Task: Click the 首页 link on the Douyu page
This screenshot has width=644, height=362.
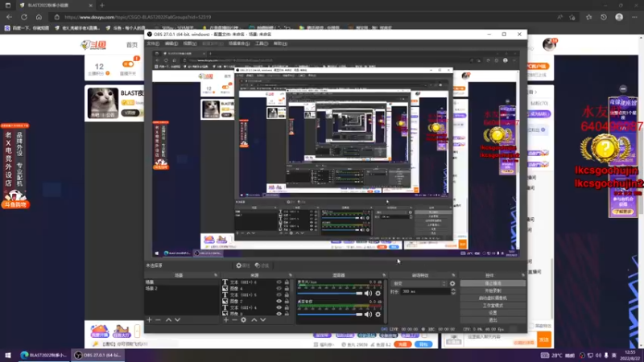Action: coord(132,45)
